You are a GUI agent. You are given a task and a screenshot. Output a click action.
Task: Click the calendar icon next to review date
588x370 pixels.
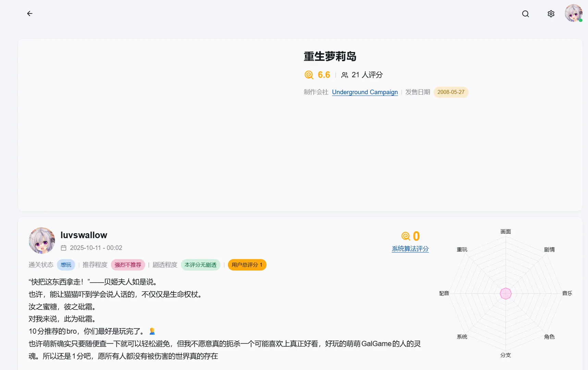pos(64,248)
